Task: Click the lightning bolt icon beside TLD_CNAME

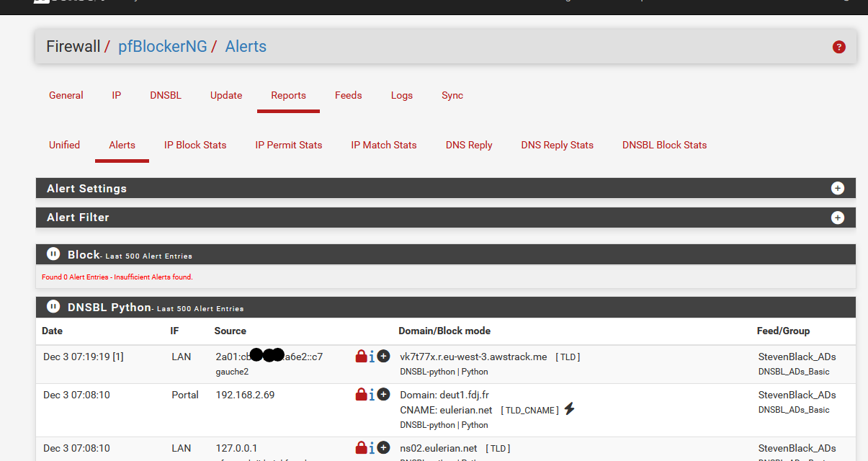Action: click(569, 409)
